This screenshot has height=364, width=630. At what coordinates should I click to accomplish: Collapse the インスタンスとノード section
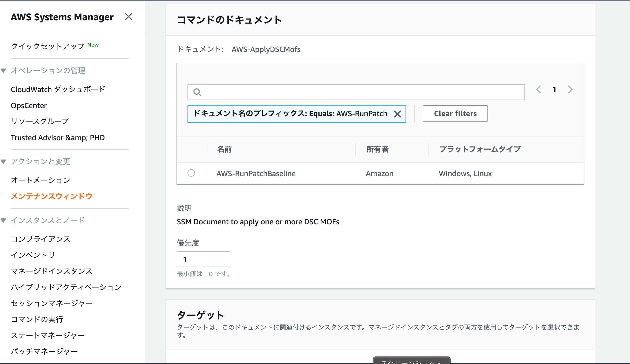pos(3,221)
